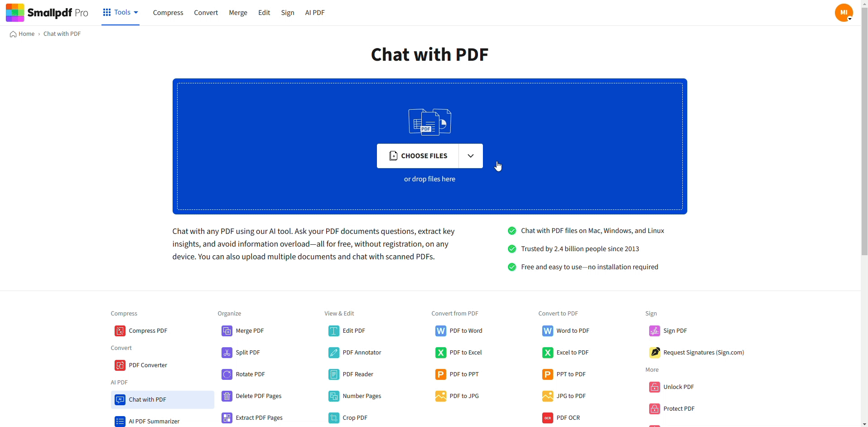Navigate to Home via the breadcrumb
The image size is (868, 427).
[26, 34]
